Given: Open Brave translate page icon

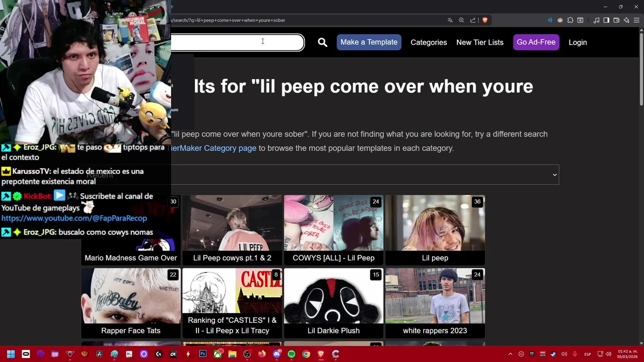Looking at the screenshot, I should (x=450, y=20).
